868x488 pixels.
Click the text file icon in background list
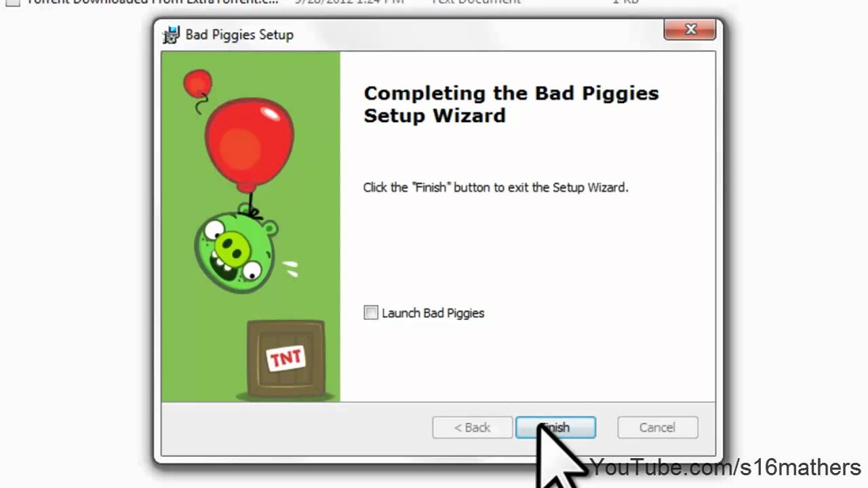point(12,2)
